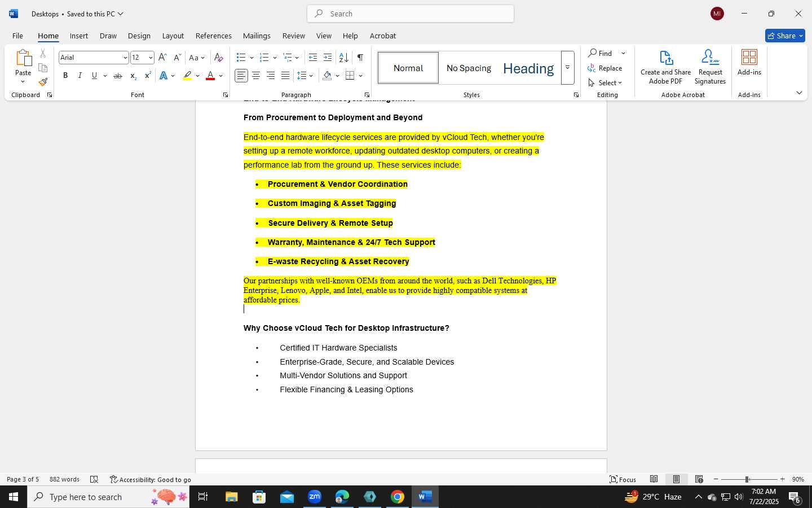Open the Layout tab
This screenshot has width=812, height=508.
(173, 36)
